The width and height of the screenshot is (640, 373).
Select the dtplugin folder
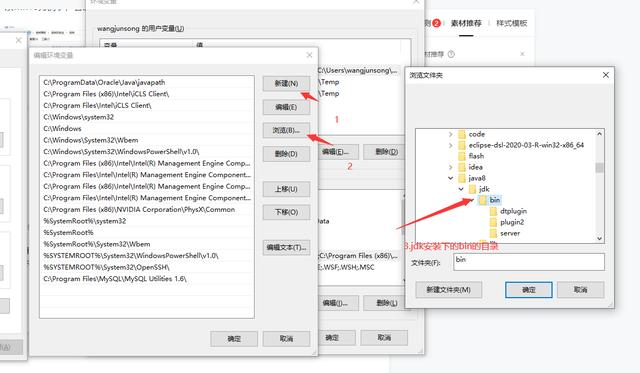(513, 211)
